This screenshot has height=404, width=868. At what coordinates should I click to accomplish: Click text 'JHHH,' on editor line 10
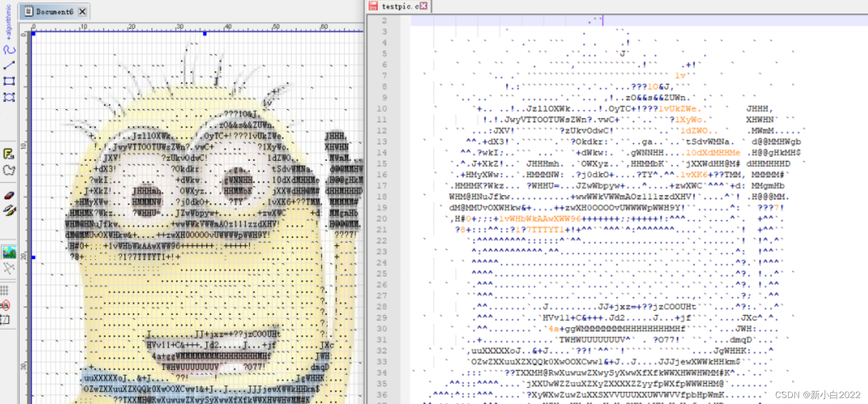coord(760,108)
